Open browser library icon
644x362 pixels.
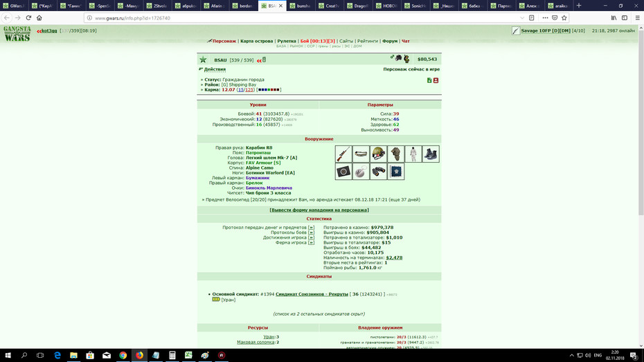[x=614, y=17]
